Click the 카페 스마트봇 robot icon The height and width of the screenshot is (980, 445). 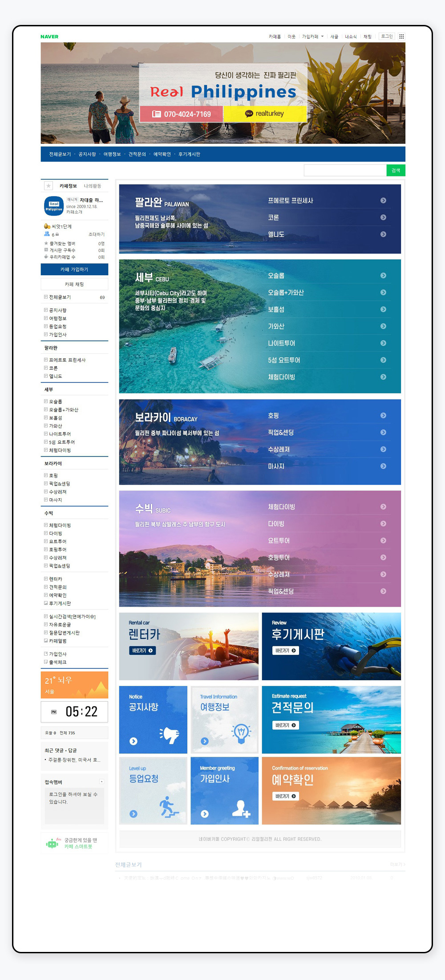[x=53, y=843]
